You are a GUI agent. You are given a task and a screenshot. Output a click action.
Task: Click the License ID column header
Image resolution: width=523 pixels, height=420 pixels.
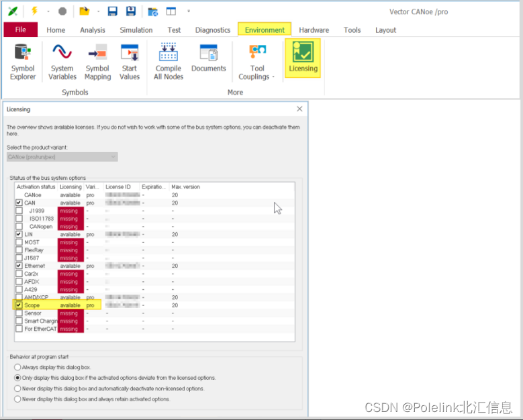click(x=122, y=187)
